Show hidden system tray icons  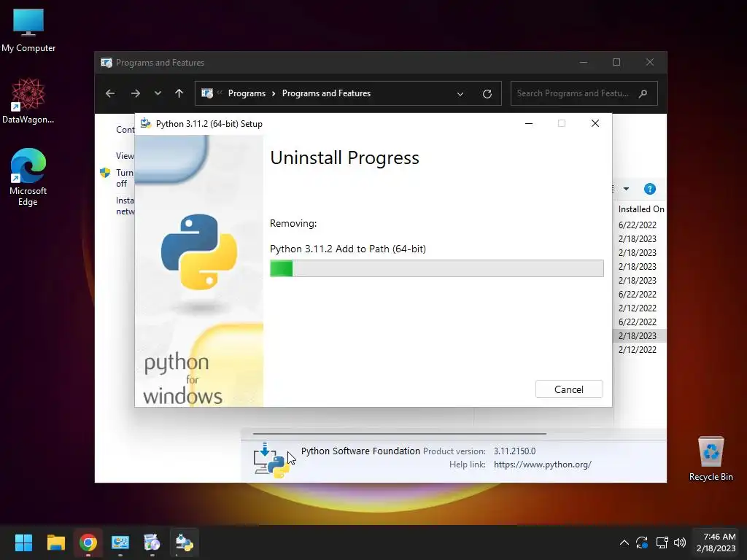tap(624, 542)
